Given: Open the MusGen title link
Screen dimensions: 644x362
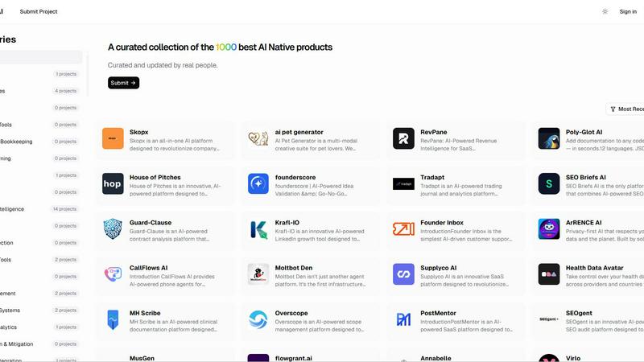Looking at the screenshot, I should (142, 358).
